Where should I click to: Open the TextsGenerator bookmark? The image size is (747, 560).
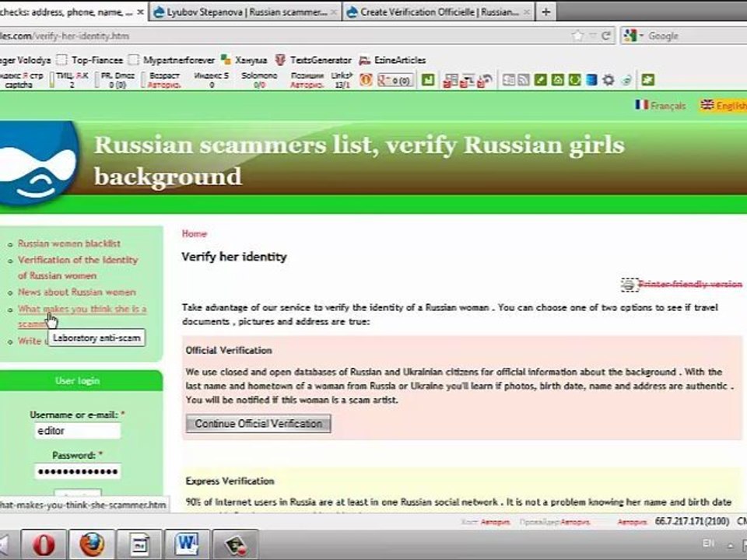point(314,60)
